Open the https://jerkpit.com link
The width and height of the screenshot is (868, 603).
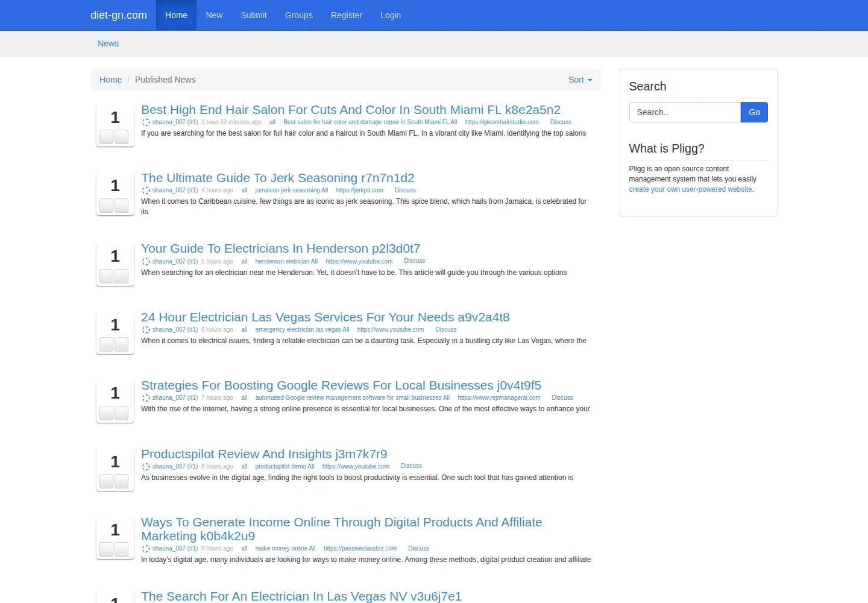tap(360, 191)
